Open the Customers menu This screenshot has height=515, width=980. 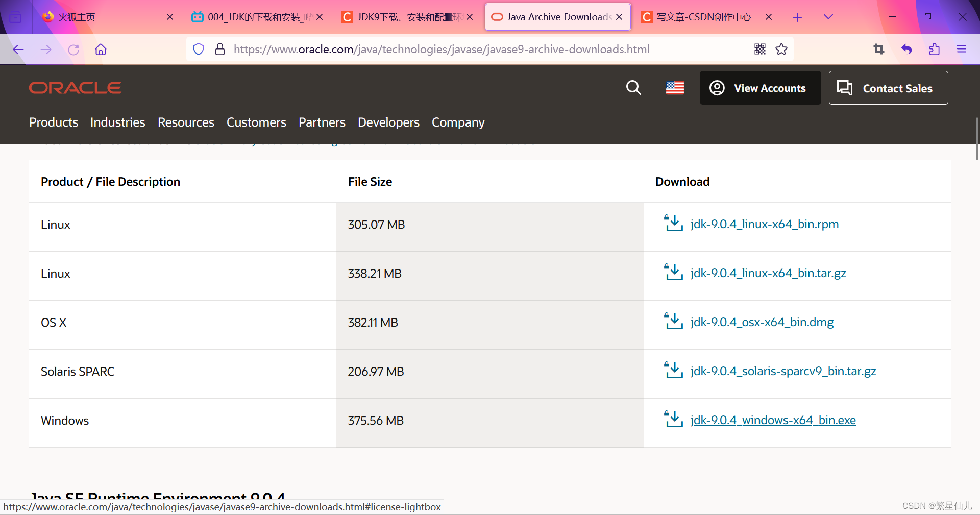tap(256, 122)
